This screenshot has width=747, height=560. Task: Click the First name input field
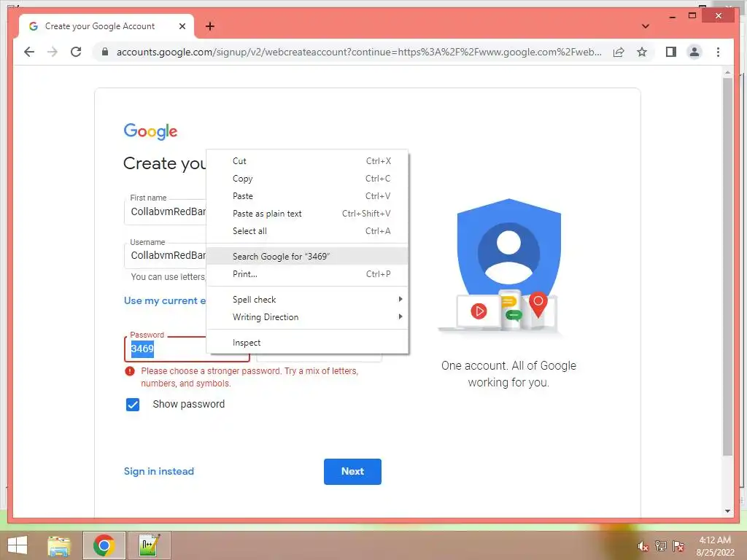pos(166,212)
